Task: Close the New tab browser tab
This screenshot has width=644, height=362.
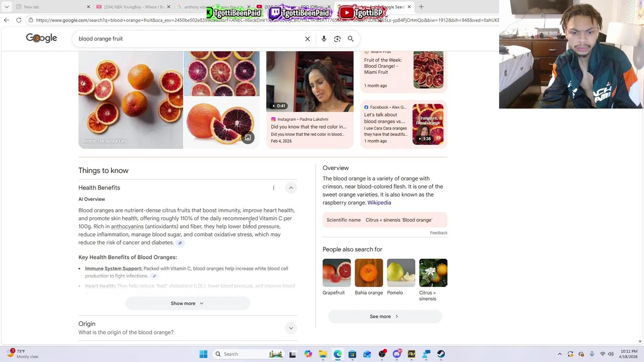Action: point(89,7)
